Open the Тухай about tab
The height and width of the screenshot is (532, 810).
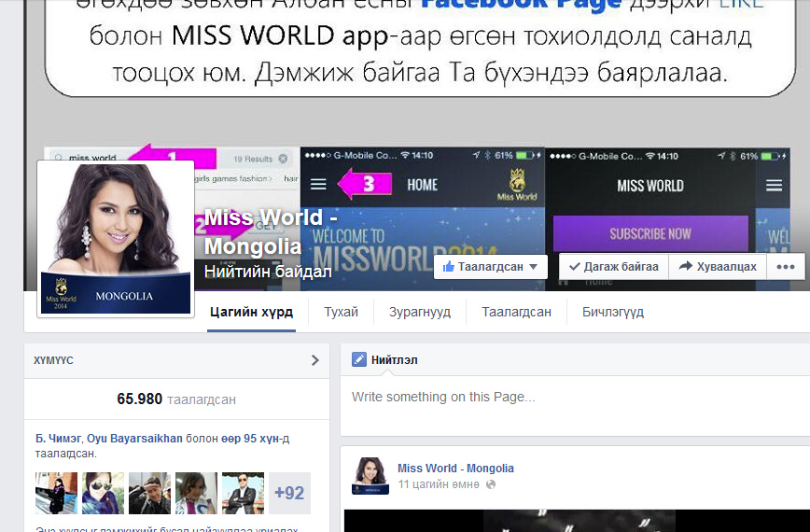click(341, 312)
